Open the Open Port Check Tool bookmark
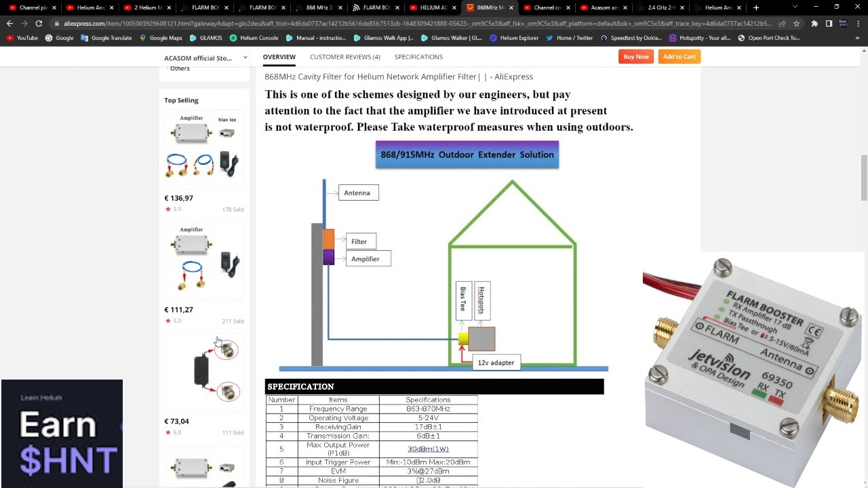868x488 pixels. point(768,38)
